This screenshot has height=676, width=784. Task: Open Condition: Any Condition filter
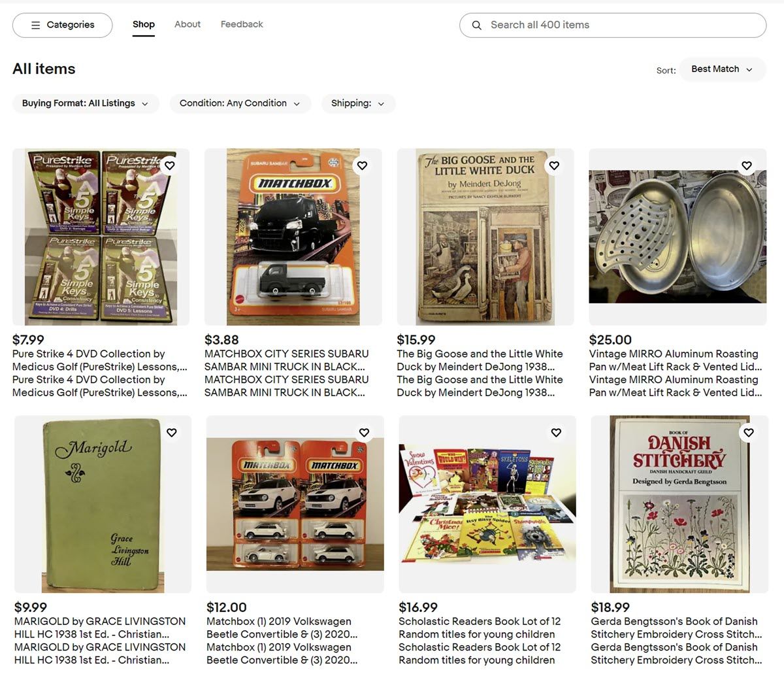240,103
